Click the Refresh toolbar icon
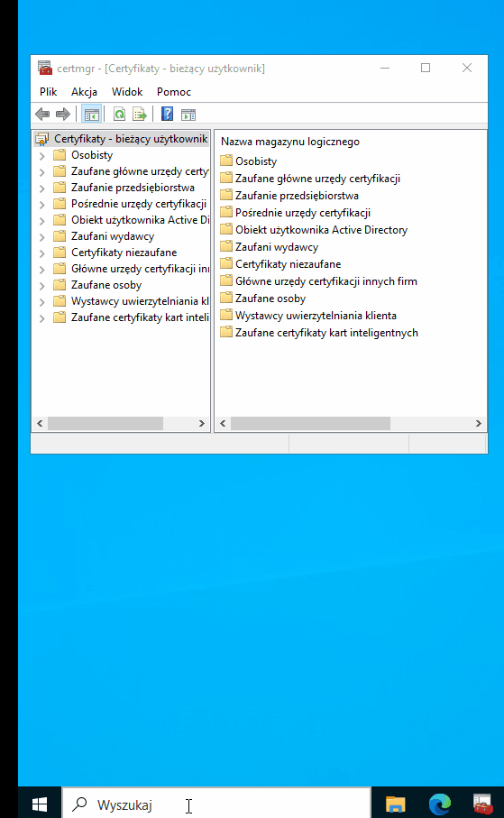 (120, 114)
